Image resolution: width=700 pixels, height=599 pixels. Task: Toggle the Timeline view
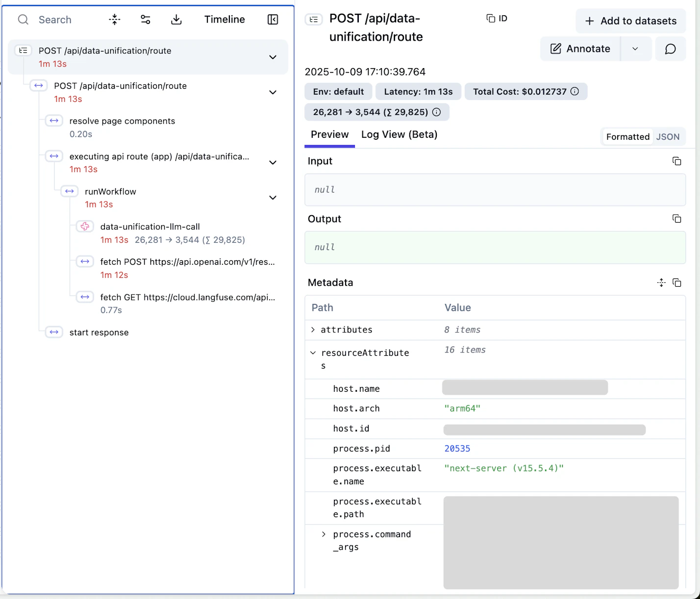[225, 20]
